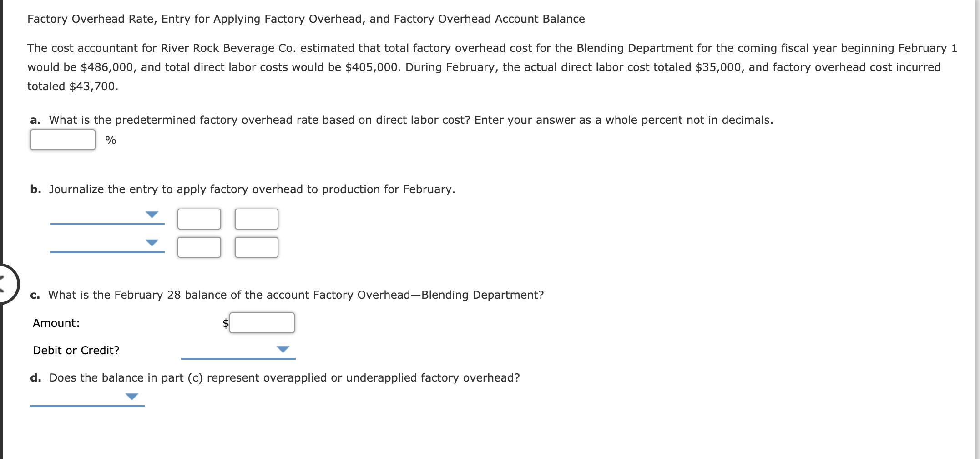This screenshot has width=980, height=459.
Task: Click the % label beside the answer box
Action: click(x=110, y=140)
